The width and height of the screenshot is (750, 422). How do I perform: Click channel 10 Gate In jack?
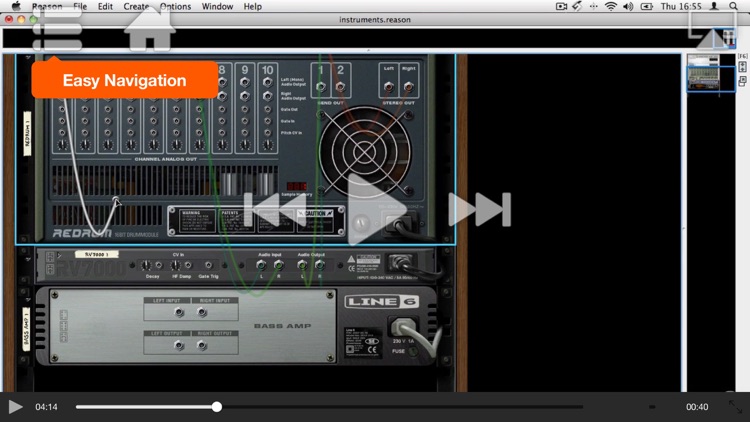click(x=267, y=121)
